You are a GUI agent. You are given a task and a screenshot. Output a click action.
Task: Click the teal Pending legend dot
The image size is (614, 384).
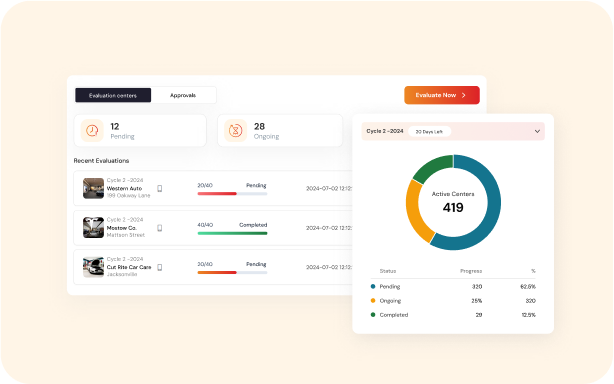[373, 287]
